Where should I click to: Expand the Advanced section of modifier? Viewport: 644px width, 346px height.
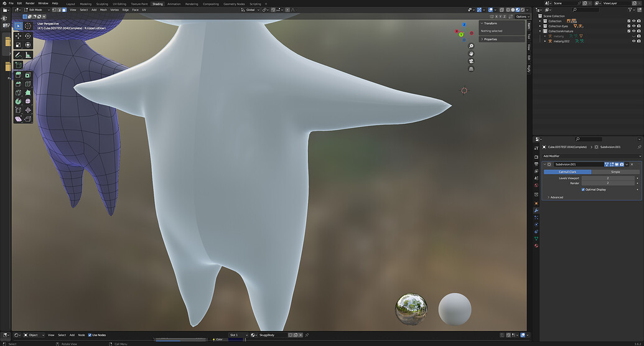[x=555, y=197]
